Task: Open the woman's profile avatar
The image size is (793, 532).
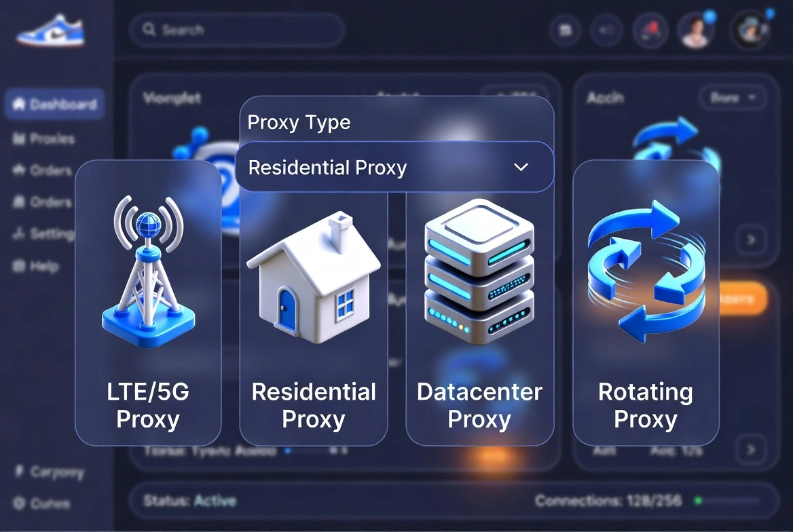Action: pos(696,31)
